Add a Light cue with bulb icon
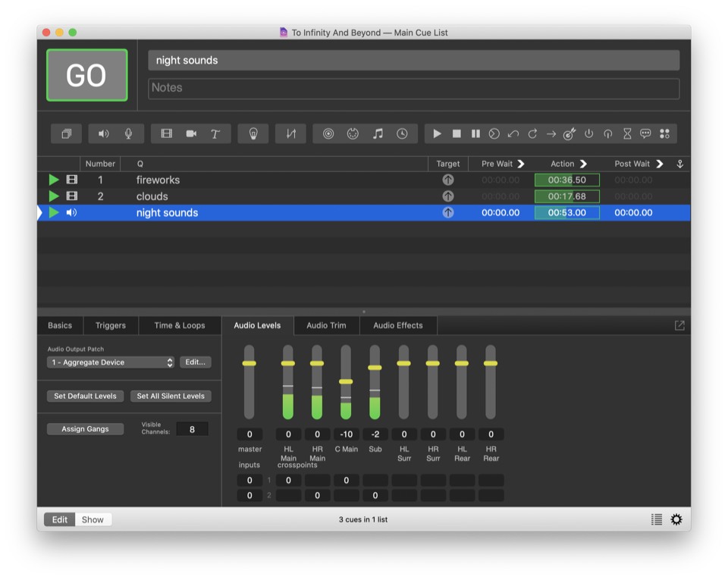728x580 pixels. [x=253, y=133]
